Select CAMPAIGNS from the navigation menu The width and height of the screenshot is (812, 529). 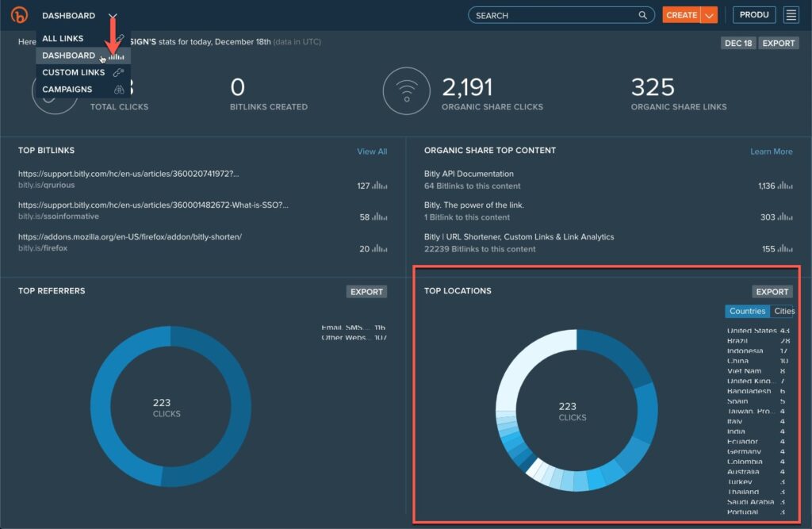(x=68, y=89)
